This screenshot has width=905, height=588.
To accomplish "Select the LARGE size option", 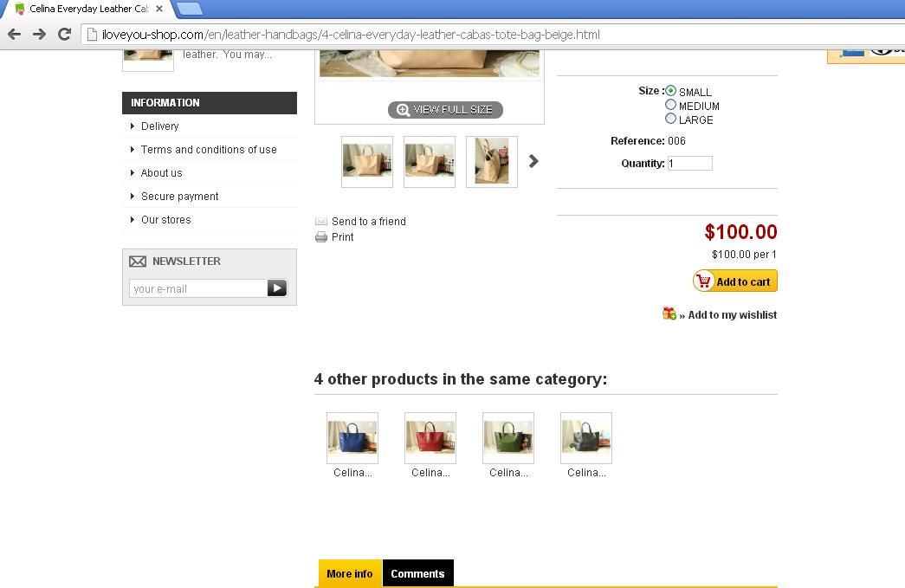I will coord(670,119).
